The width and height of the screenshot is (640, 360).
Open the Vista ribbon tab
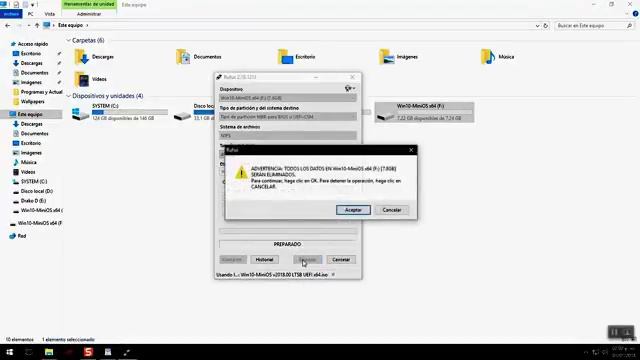click(49, 14)
